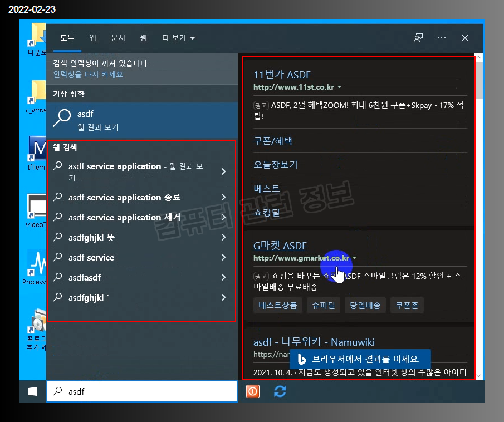Click the asdf search input field
Screen dimensions: 504x422
coord(142,391)
